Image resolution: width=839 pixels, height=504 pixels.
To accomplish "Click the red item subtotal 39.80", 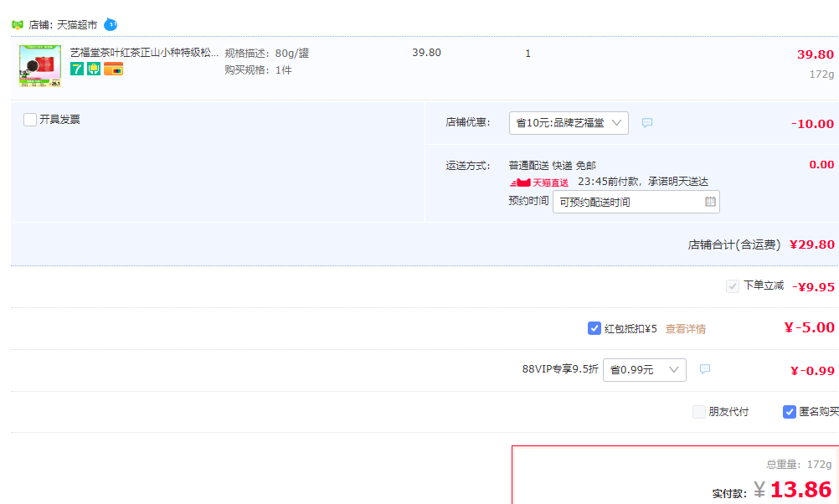I will point(816,54).
